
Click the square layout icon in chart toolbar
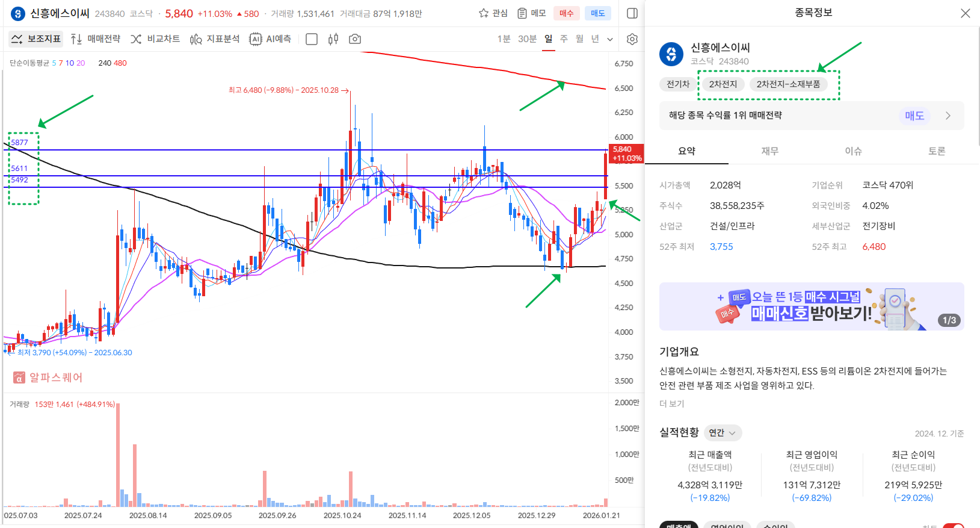click(312, 39)
